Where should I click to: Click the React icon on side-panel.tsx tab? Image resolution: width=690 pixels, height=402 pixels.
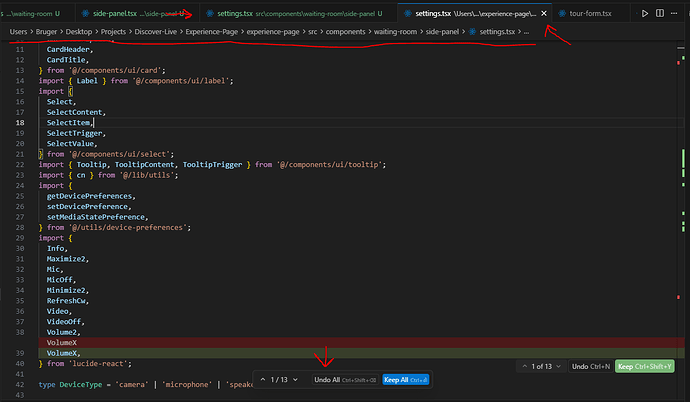click(x=86, y=14)
